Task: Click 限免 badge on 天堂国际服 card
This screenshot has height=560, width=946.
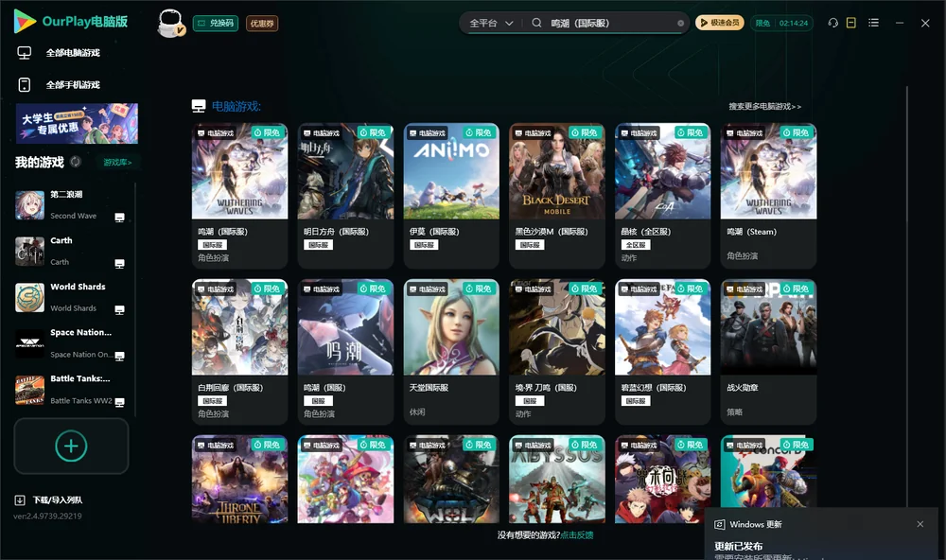Action: [x=479, y=289]
